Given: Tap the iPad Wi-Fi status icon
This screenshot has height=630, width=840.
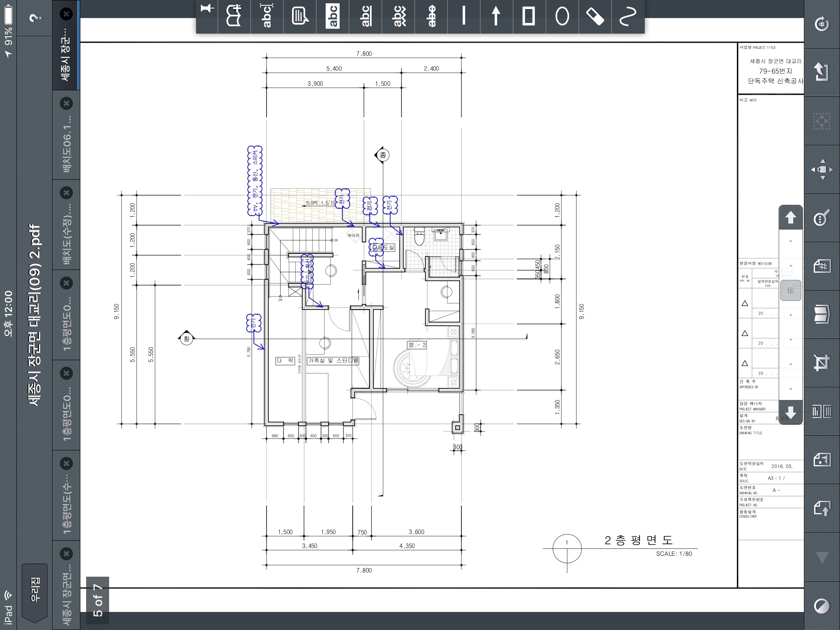Looking at the screenshot, I should tap(8, 595).
